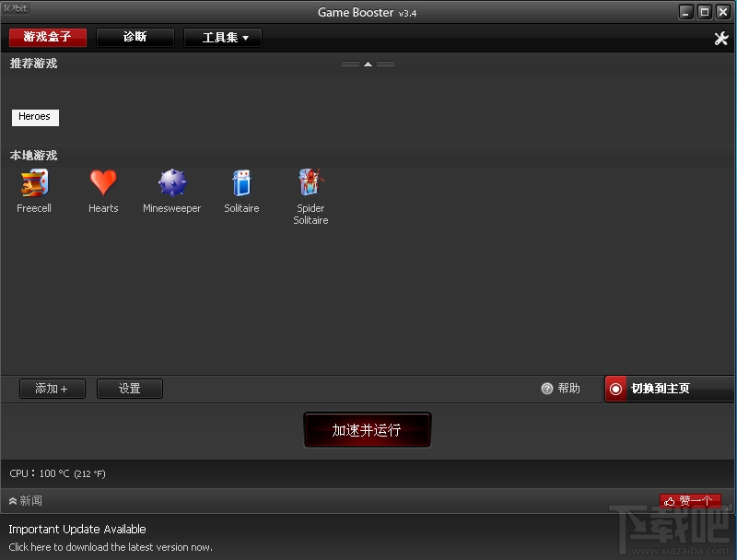Maximize the Game Booster window
737x560 pixels.
(x=704, y=12)
